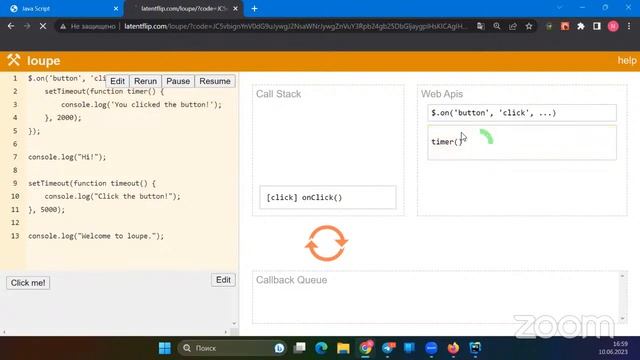Close the Java Script tab
The height and width of the screenshot is (360, 640).
click(116, 9)
